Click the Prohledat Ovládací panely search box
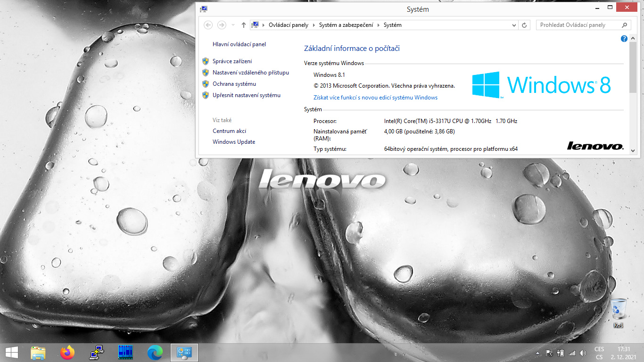644x362 pixels. [579, 25]
